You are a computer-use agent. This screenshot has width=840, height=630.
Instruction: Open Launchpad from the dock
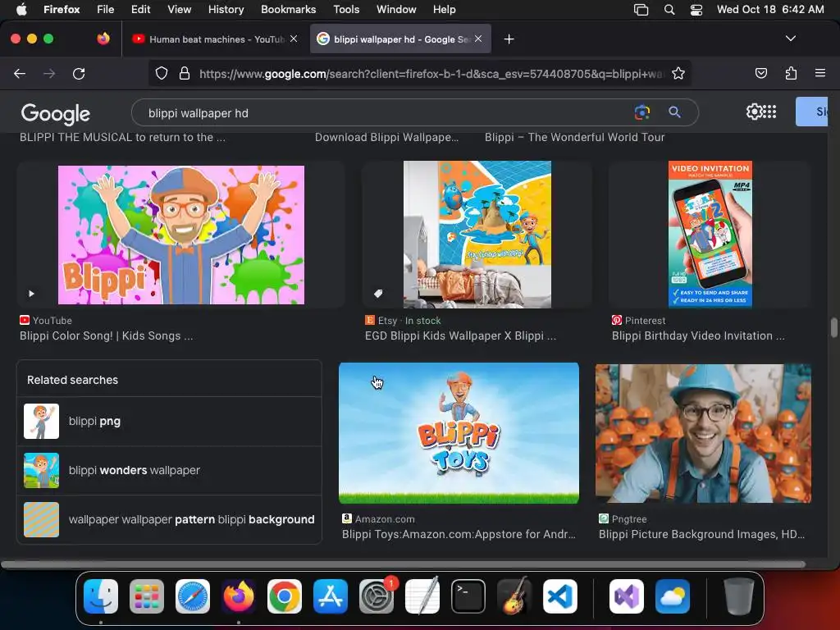(x=147, y=596)
